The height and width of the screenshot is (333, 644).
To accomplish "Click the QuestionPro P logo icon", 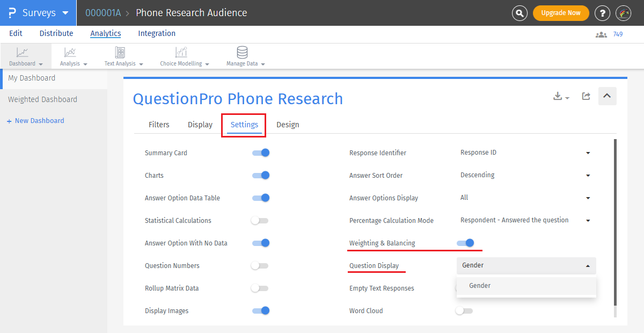I will 12,13.
